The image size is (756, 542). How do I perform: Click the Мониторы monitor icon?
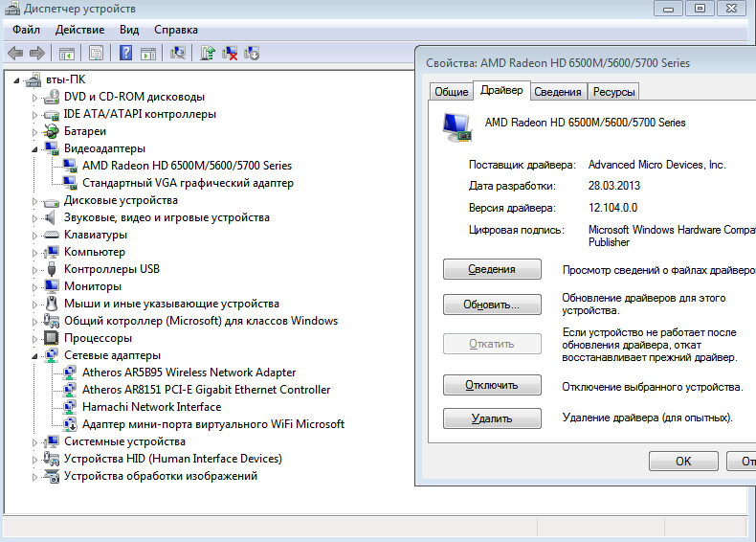(51, 286)
